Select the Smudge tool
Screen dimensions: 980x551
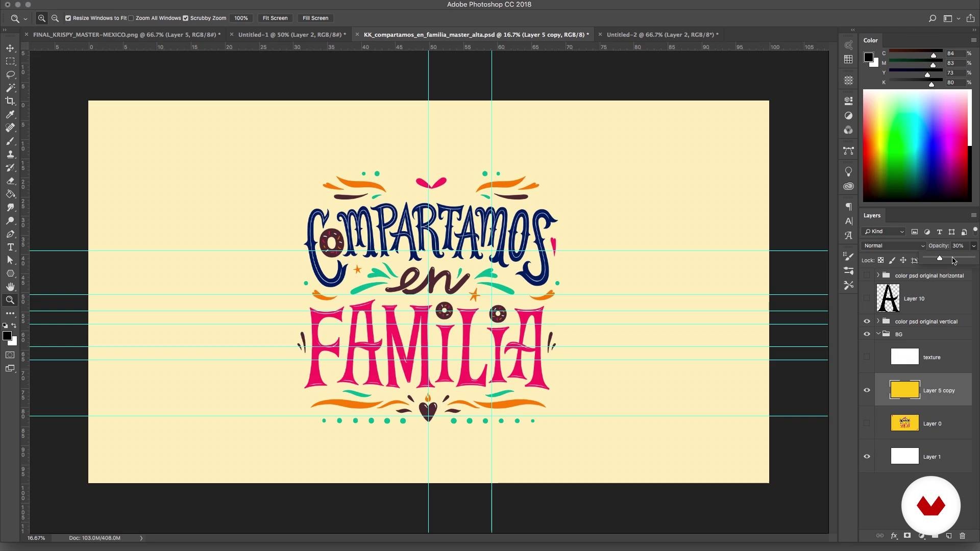[10, 207]
